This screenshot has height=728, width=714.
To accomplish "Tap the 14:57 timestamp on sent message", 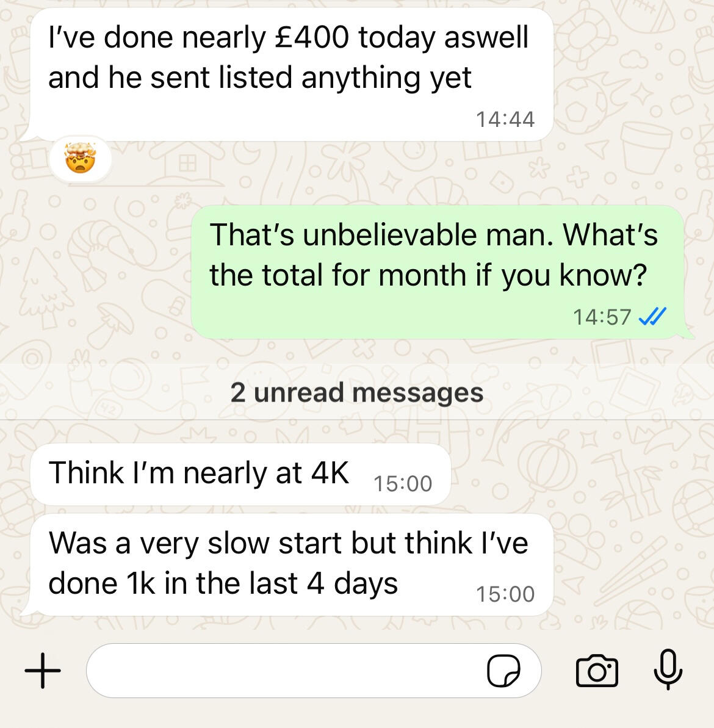I will click(x=602, y=317).
